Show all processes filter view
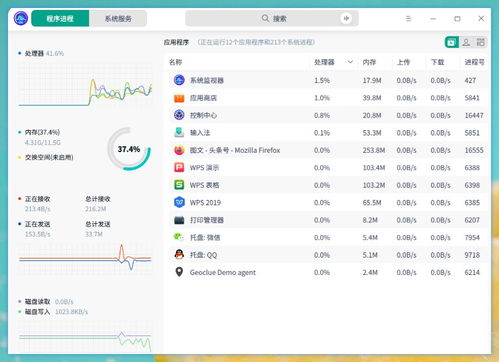 point(480,42)
